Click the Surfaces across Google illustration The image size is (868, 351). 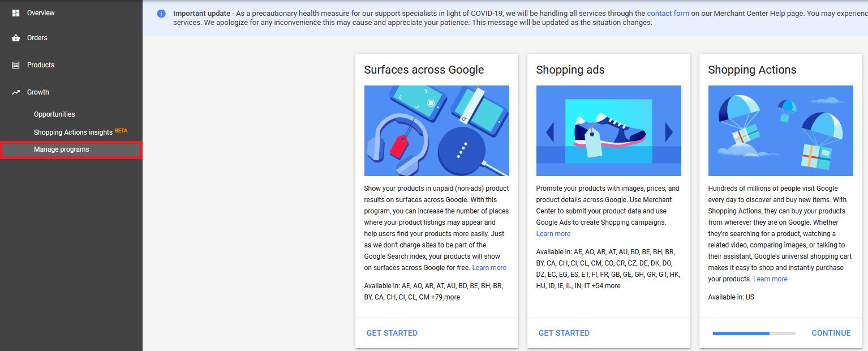click(437, 131)
